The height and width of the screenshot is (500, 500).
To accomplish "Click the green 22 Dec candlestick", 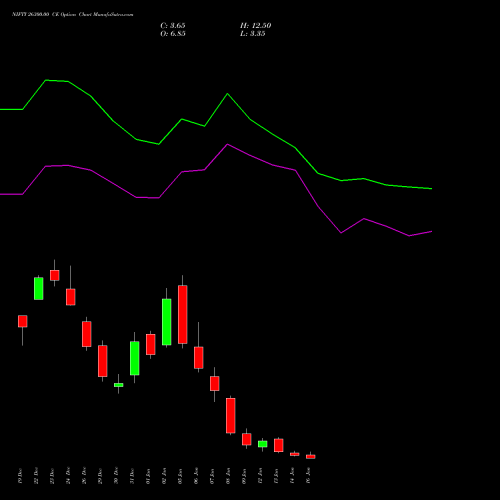I will (x=39, y=289).
